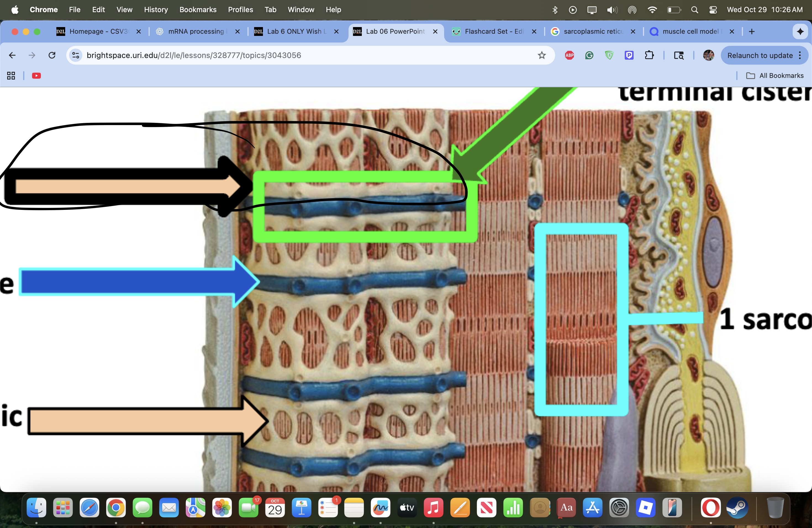Open the Grammarly extension
Viewport: 812px width, 528px height.
click(x=589, y=55)
